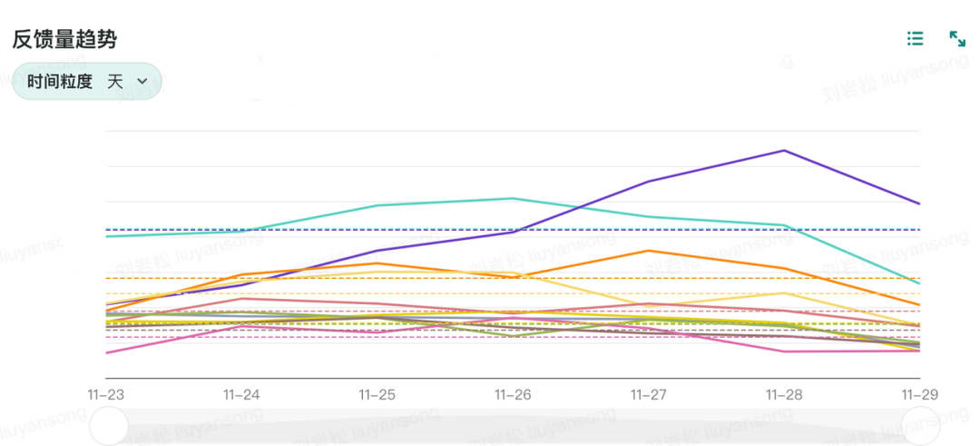This screenshot has height=446, width=980.
Task: Select the 11-28 axis label
Action: [x=784, y=395]
